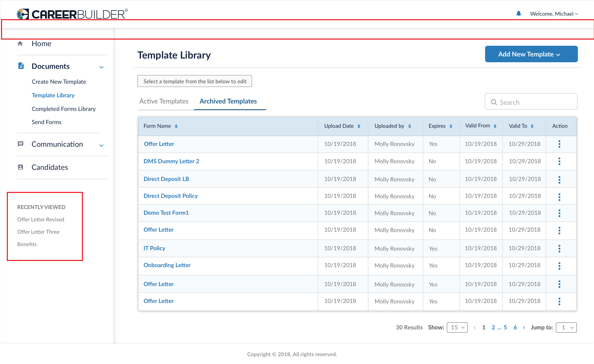
Task: Open the notifications bell
Action: coord(519,13)
